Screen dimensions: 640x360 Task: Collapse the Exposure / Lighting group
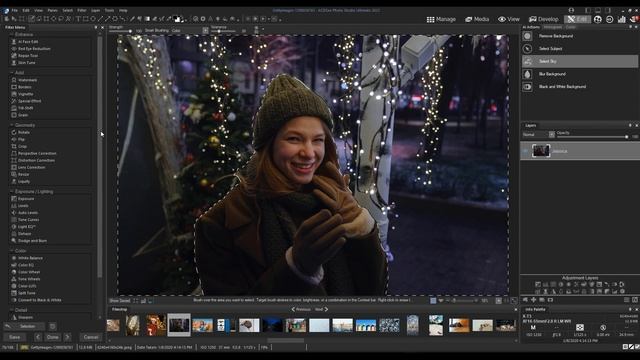point(11,191)
